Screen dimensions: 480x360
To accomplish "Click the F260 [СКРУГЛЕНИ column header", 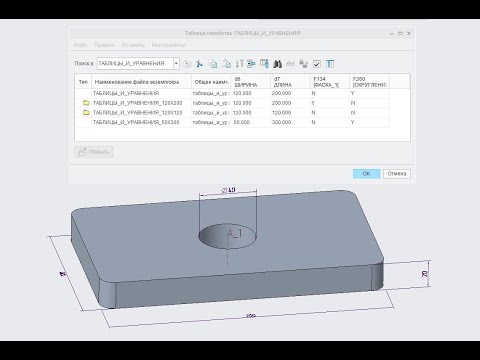I will (x=369, y=82).
